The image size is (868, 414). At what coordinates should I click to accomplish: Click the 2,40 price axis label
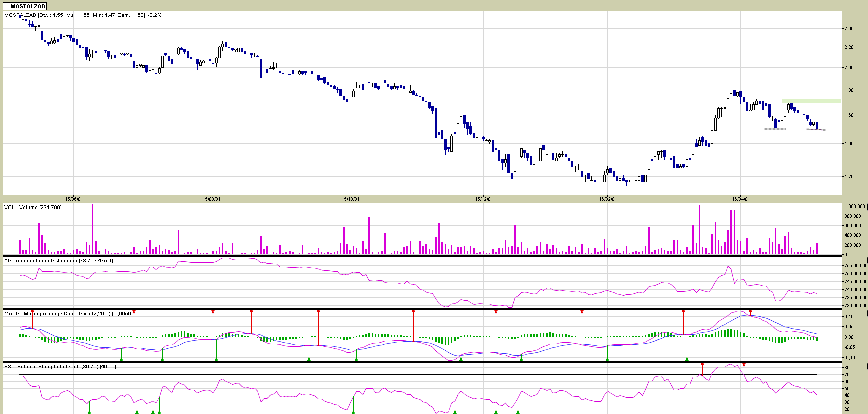[x=849, y=29]
